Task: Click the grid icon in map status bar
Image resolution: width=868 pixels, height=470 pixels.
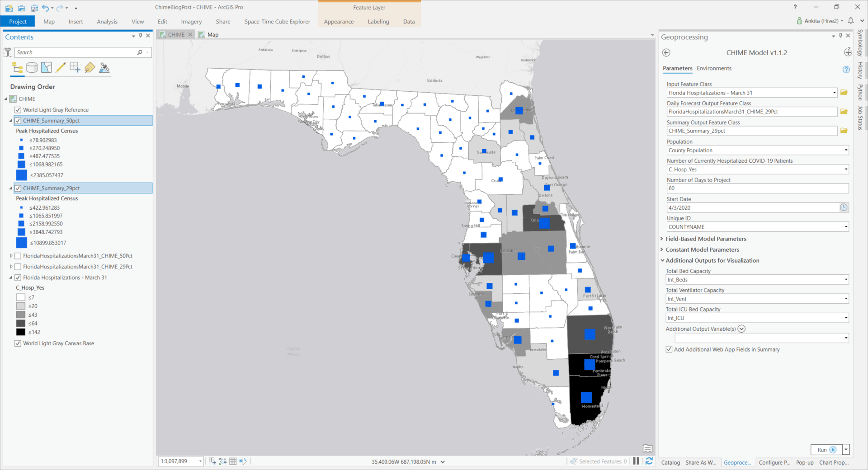Action: (233, 461)
